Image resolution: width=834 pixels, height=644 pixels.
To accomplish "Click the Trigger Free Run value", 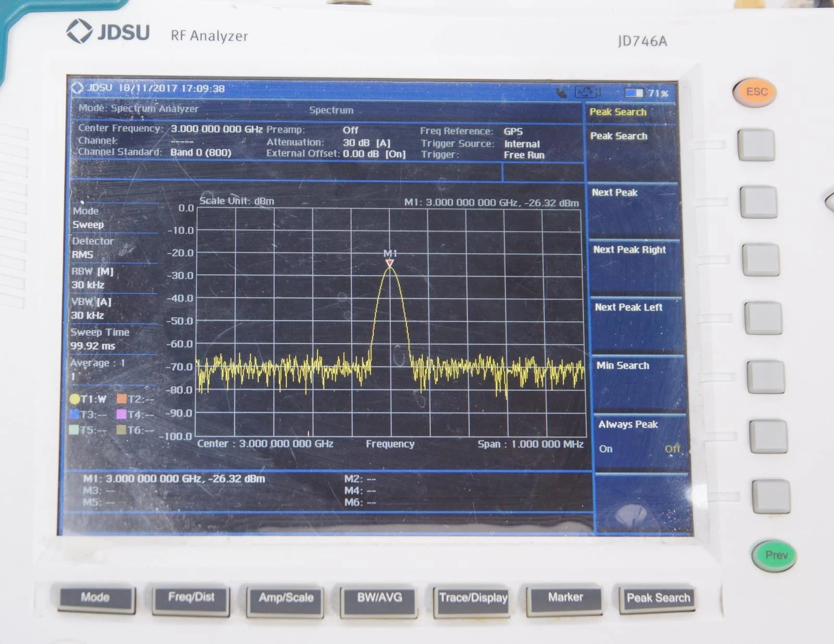I will [524, 155].
